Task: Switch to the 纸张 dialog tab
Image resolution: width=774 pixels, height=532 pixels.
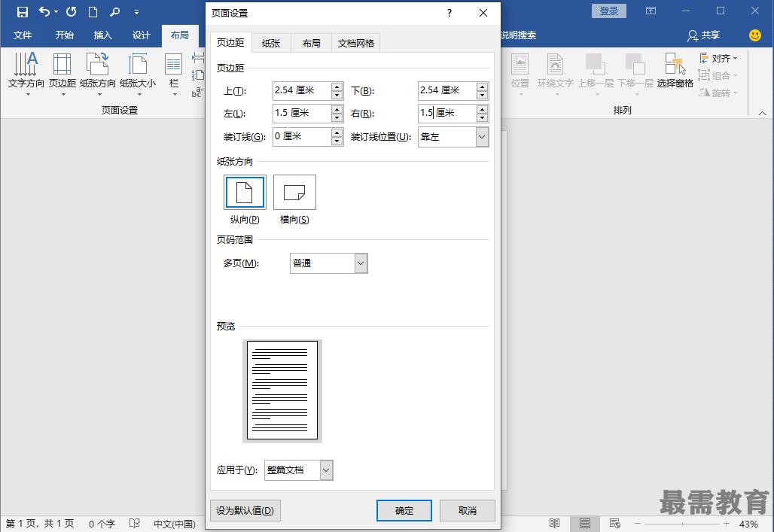Action: point(271,44)
